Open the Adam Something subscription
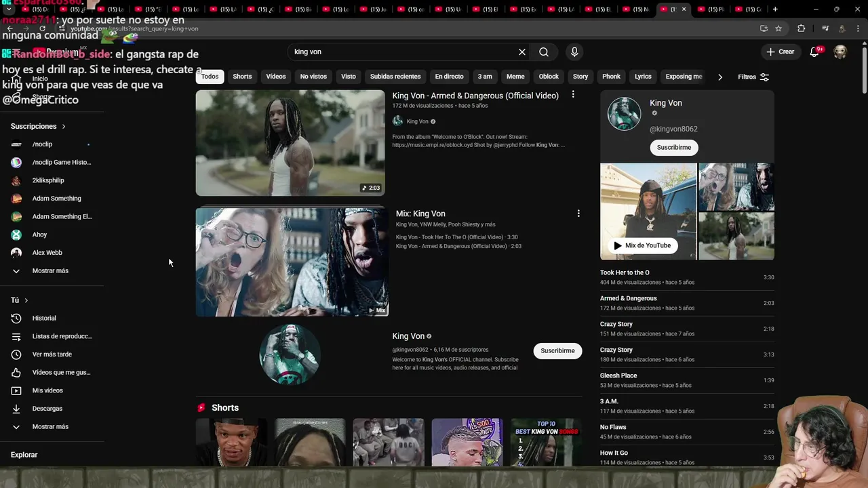The height and width of the screenshot is (488, 868). [x=52, y=199]
